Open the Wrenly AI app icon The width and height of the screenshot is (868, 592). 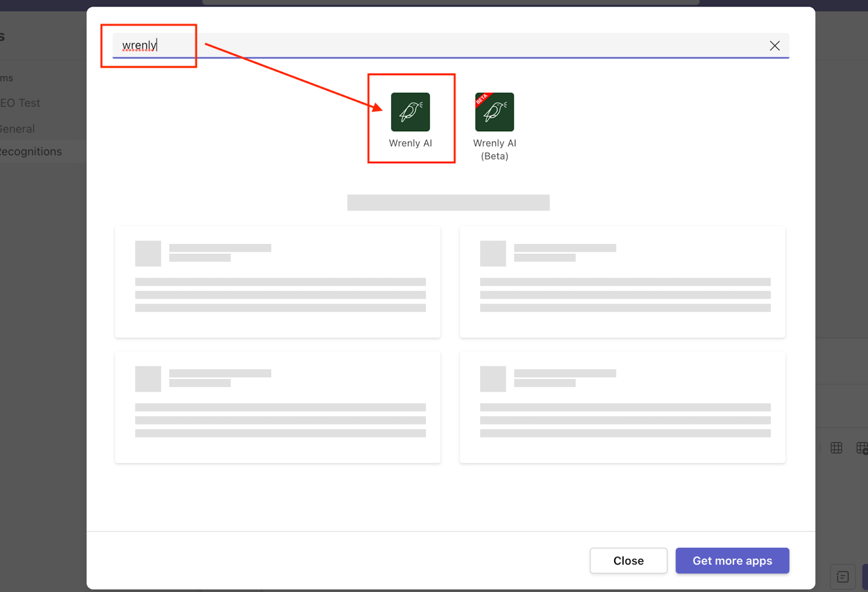[x=410, y=112]
